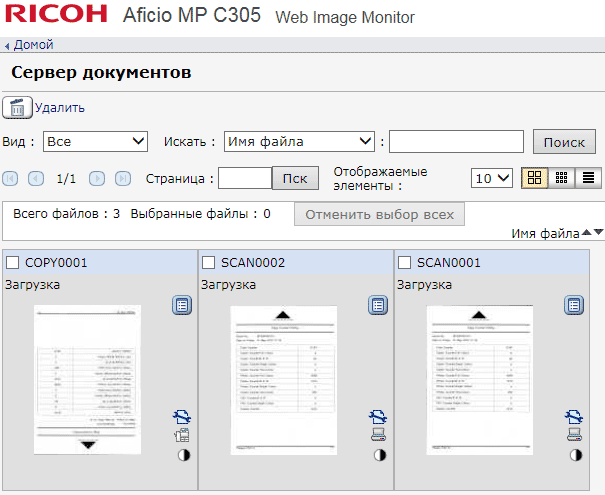Click the Поиск button
Screen dimensions: 605x495
tap(564, 142)
